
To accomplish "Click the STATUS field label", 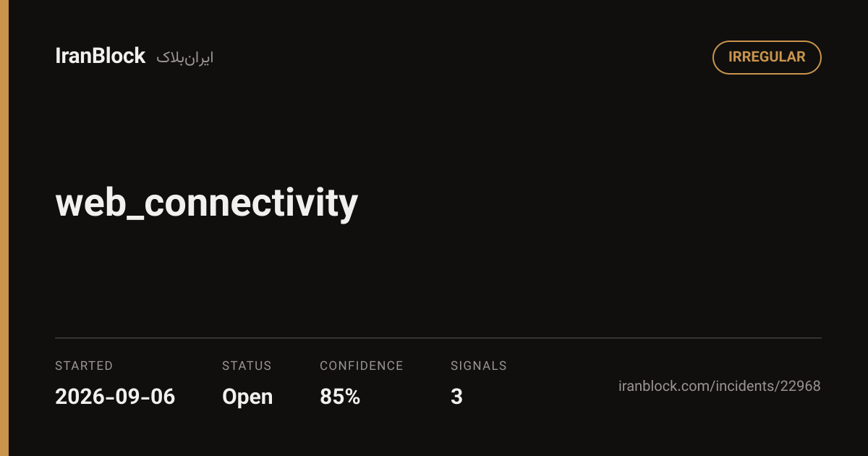I will [x=247, y=366].
